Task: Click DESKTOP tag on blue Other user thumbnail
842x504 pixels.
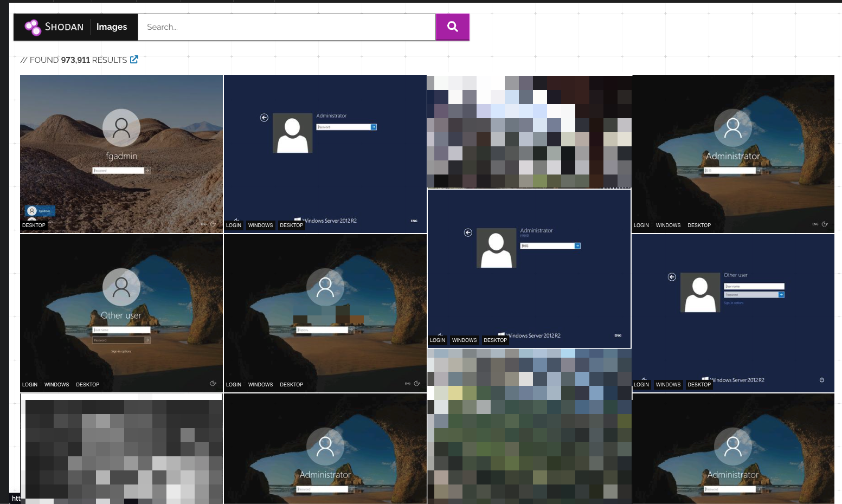Action: pos(699,385)
